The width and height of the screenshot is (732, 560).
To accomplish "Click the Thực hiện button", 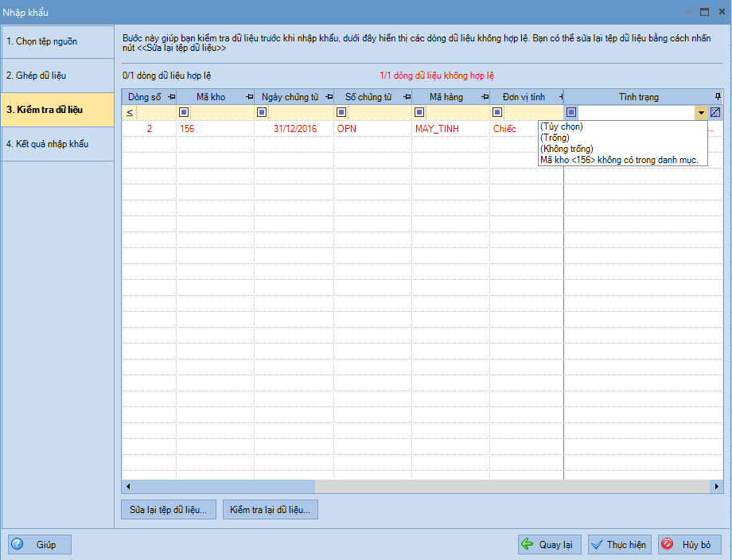I will click(620, 545).
